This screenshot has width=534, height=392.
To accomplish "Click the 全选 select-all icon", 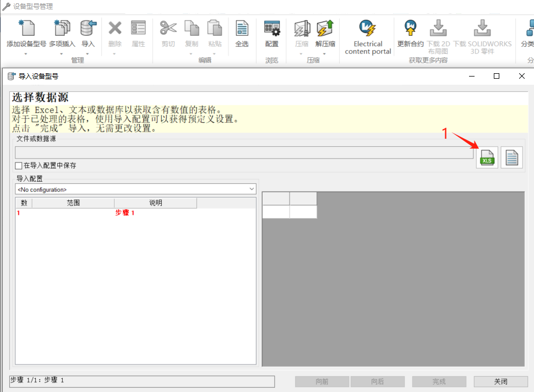I will pyautogui.click(x=242, y=29).
